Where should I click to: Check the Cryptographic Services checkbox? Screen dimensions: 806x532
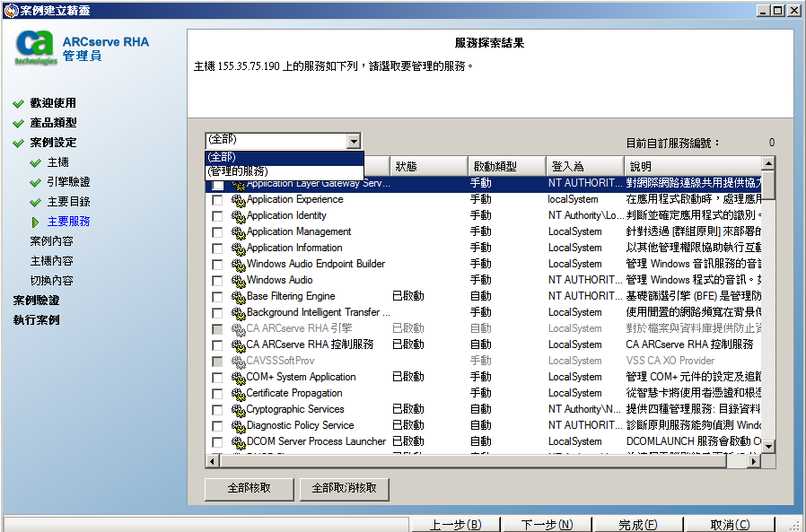coord(217,410)
